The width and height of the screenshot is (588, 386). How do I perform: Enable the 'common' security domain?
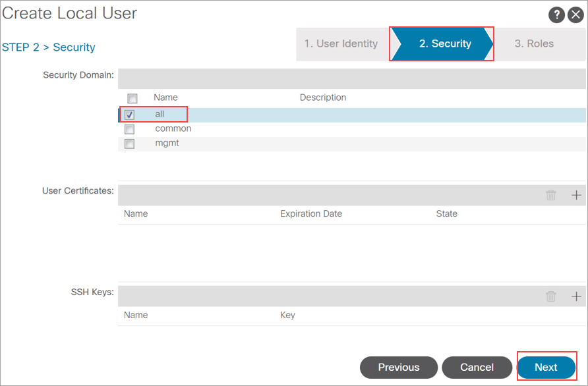129,128
